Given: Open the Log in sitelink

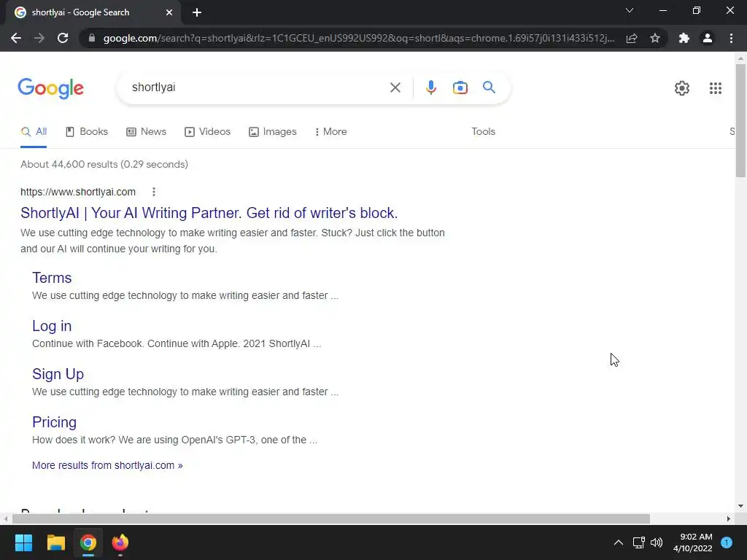Looking at the screenshot, I should pos(52,326).
